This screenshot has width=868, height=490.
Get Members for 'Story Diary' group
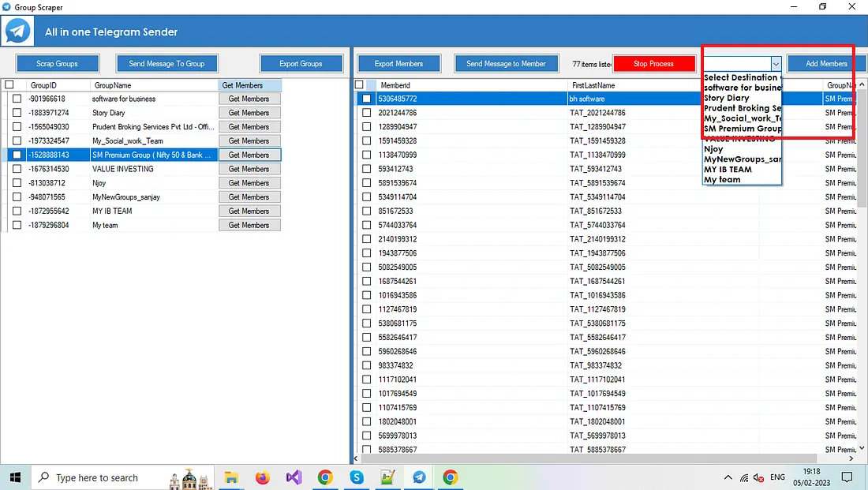(x=249, y=112)
